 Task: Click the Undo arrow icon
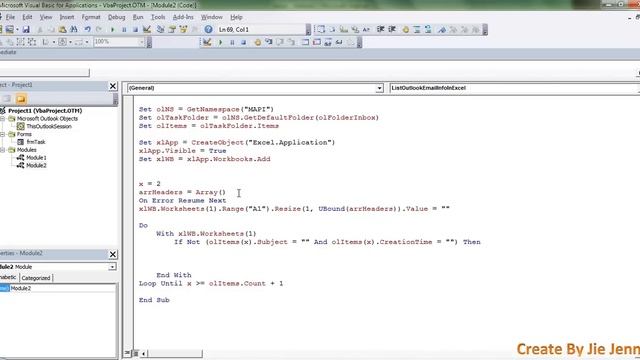[x=87, y=29]
